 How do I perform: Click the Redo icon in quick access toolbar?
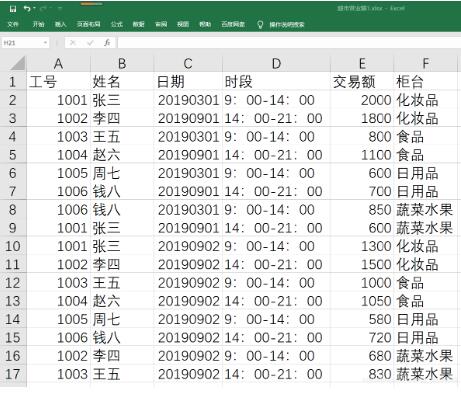[43, 9]
